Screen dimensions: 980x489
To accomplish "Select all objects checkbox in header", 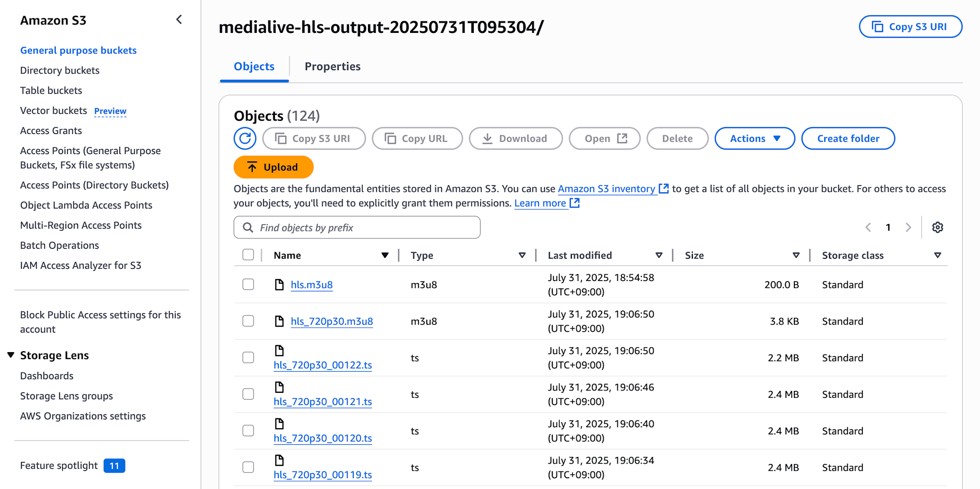I will coord(248,255).
